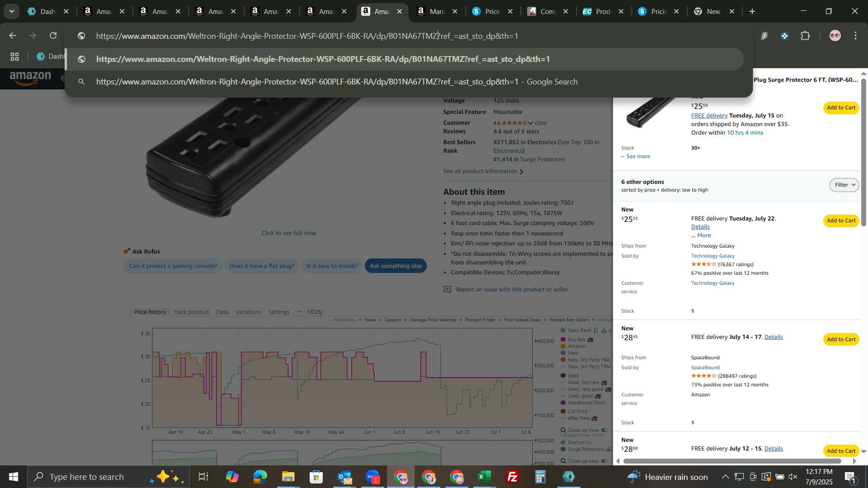Open Outlook from the taskbar
This screenshot has width=868, height=488.
(344, 477)
